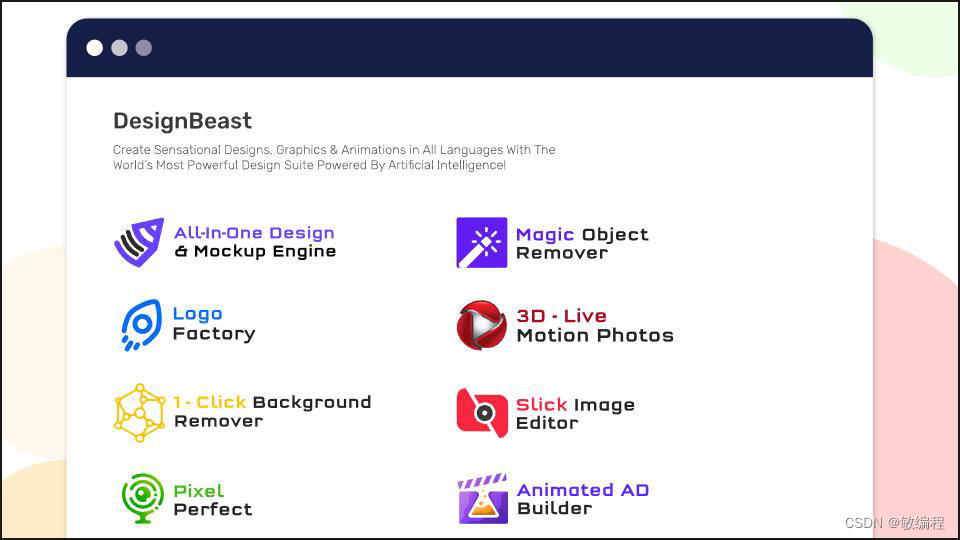The height and width of the screenshot is (540, 960).
Task: Select the 3D - Live Motion Photos text
Action: click(x=595, y=326)
